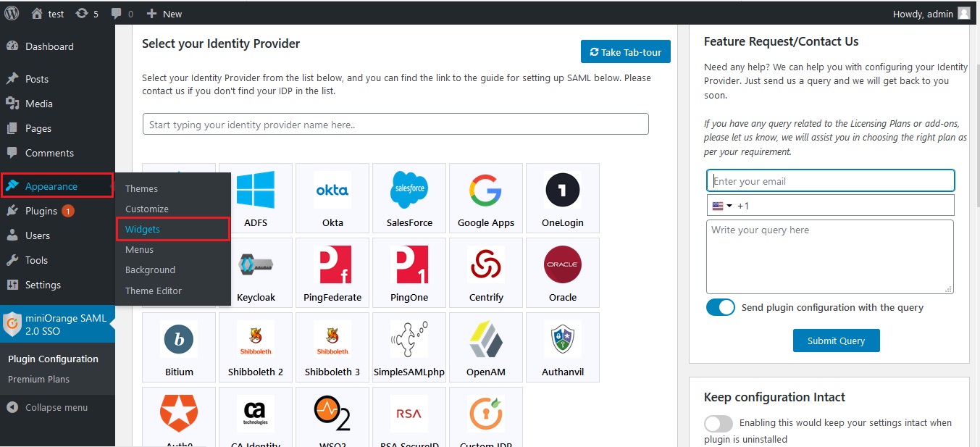The height and width of the screenshot is (447, 980).
Task: Pick the Keycloak provider tile
Action: coord(256,272)
